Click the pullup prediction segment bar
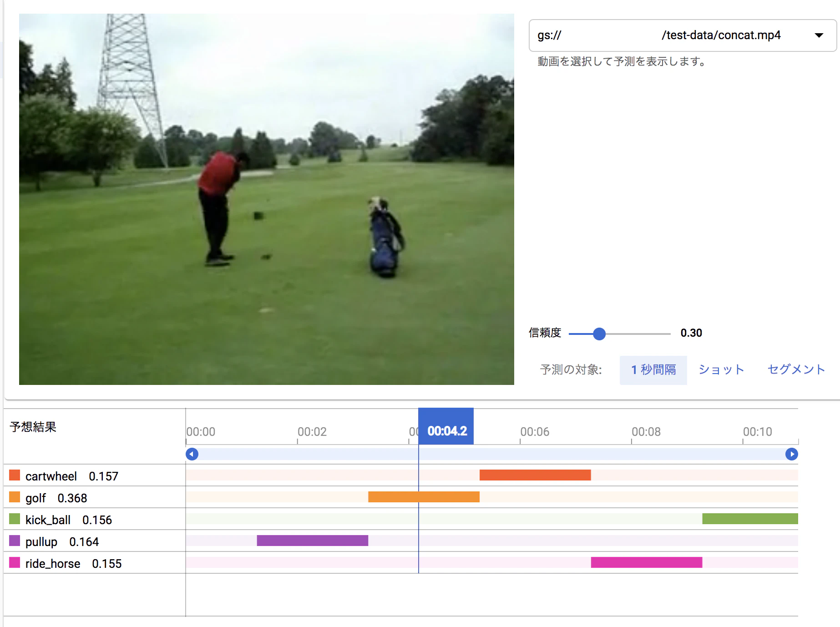Screen dimensions: 840x627 313,541
